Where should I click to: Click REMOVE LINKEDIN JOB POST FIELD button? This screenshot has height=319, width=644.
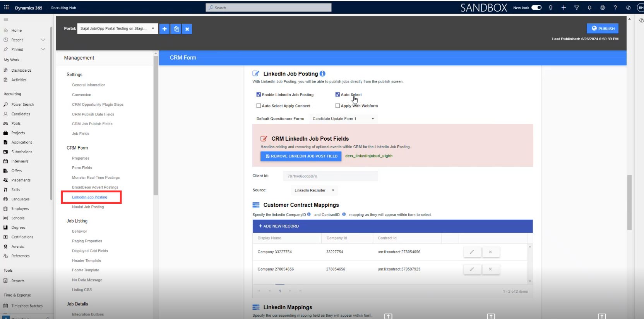click(x=301, y=156)
